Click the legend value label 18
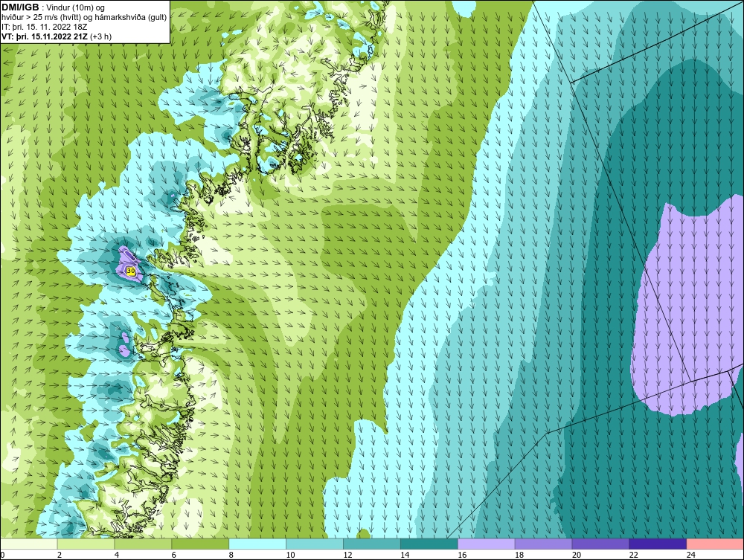 coord(519,555)
